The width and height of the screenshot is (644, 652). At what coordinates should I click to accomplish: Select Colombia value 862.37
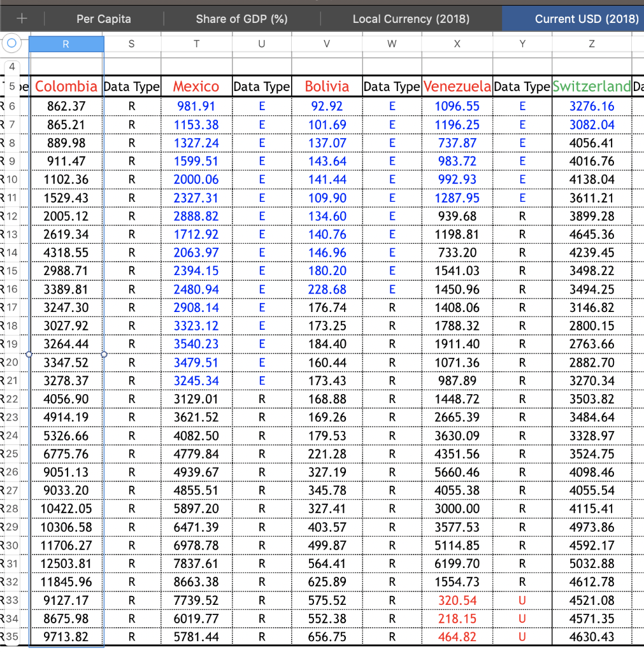(x=66, y=106)
